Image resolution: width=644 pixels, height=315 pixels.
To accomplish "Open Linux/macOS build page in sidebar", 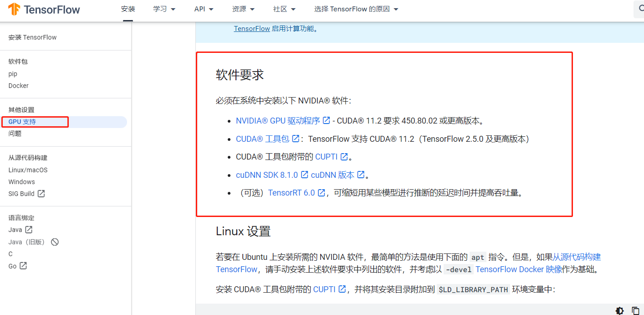I will pyautogui.click(x=28, y=170).
